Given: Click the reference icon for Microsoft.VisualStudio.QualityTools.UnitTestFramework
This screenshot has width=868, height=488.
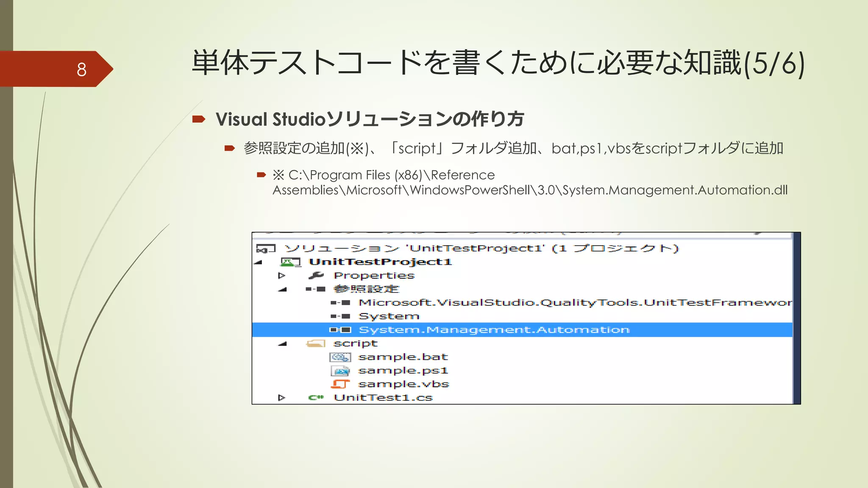Looking at the screenshot, I should (340, 303).
